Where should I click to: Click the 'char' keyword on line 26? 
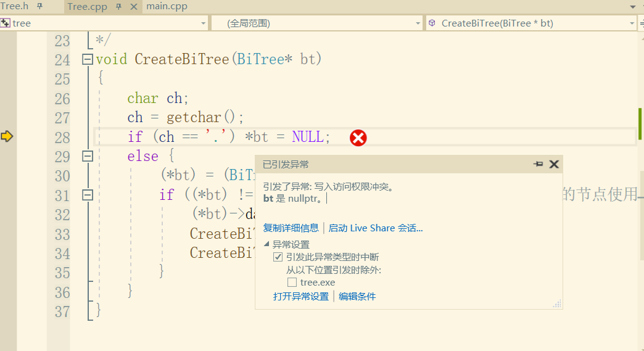click(143, 98)
